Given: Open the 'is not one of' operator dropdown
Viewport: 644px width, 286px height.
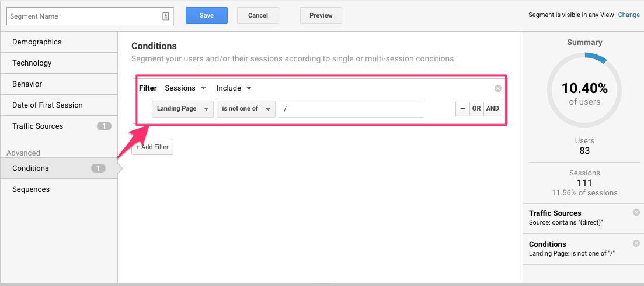Looking at the screenshot, I should (245, 109).
